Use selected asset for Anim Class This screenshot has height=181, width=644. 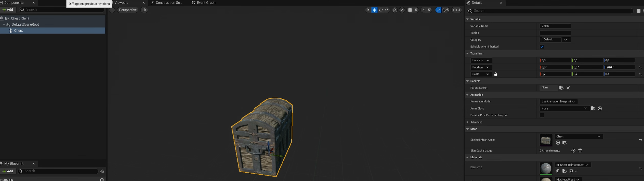click(x=600, y=109)
